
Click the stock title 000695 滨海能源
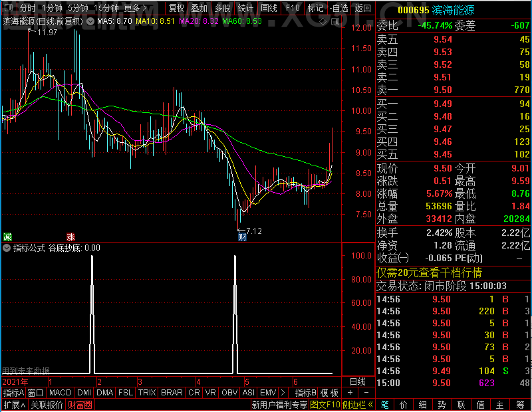(436, 11)
